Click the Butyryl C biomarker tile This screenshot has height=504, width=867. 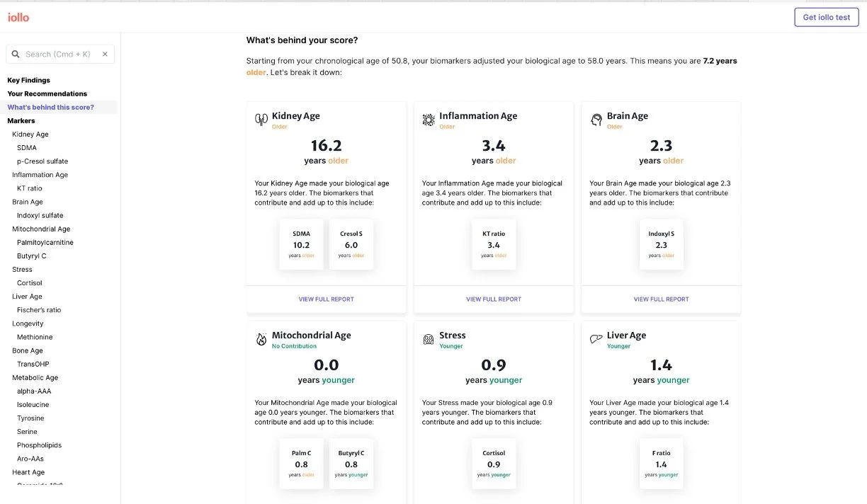(351, 463)
